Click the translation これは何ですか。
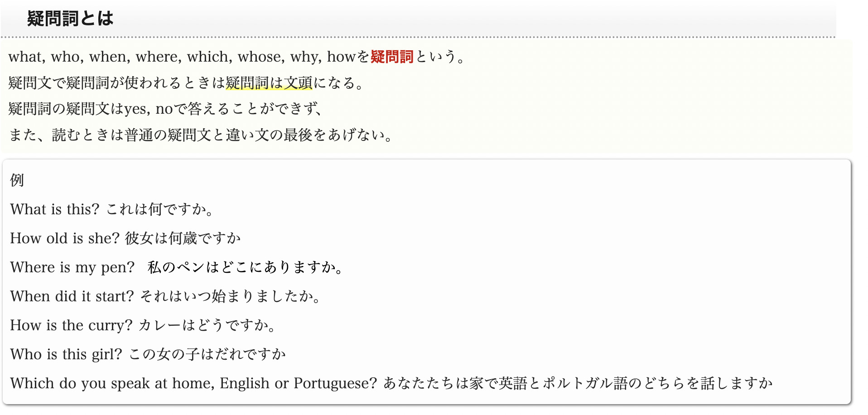This screenshot has height=415, width=868. pyautogui.click(x=160, y=209)
